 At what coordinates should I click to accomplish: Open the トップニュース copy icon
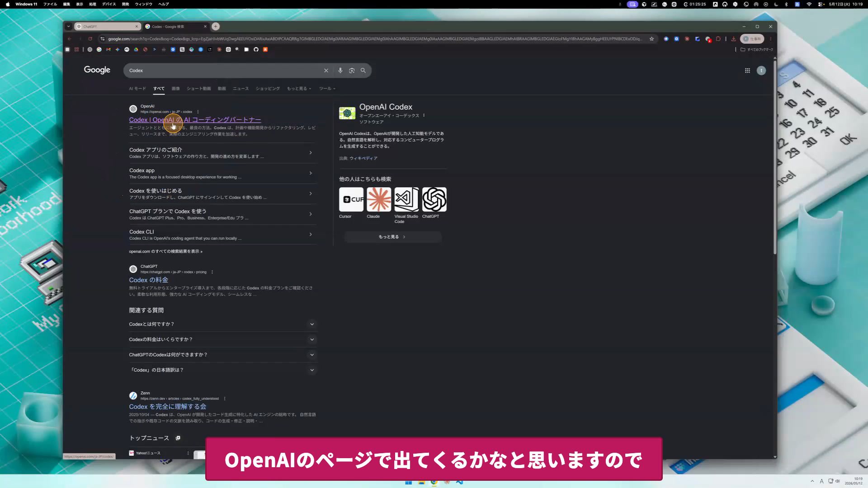point(178,438)
